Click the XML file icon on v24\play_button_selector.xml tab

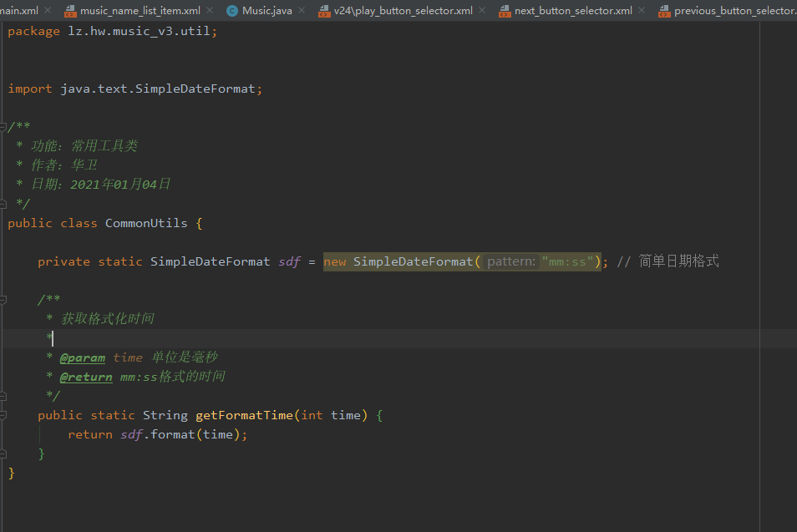(x=324, y=11)
